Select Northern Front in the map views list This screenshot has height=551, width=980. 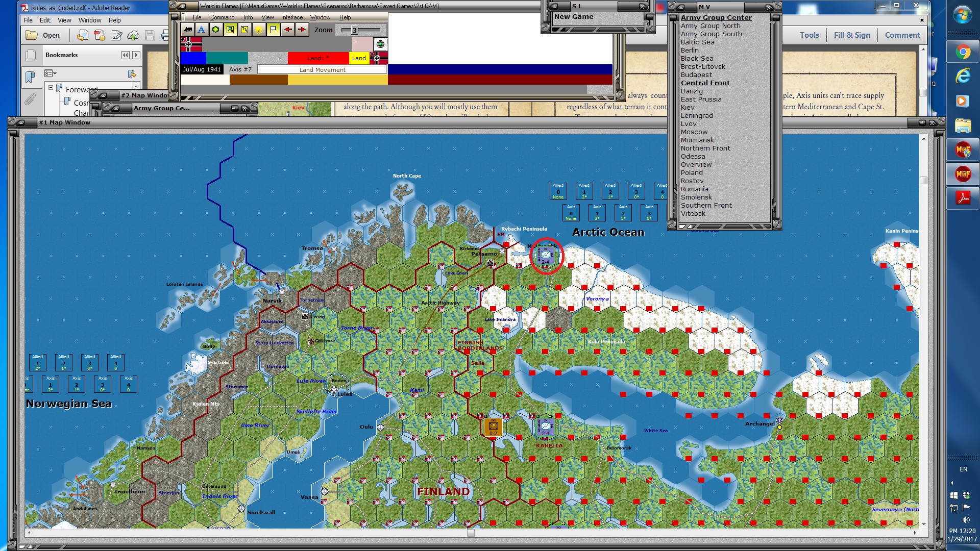pos(705,148)
